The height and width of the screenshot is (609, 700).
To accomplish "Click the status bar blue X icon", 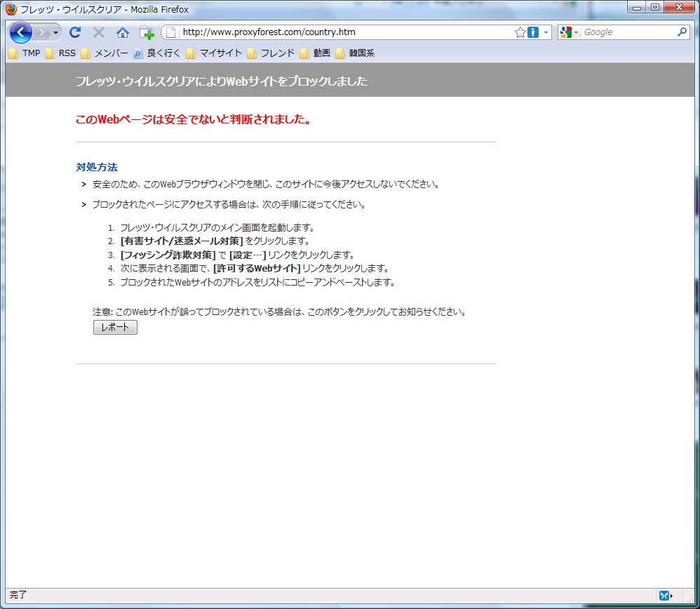I will coord(665,596).
